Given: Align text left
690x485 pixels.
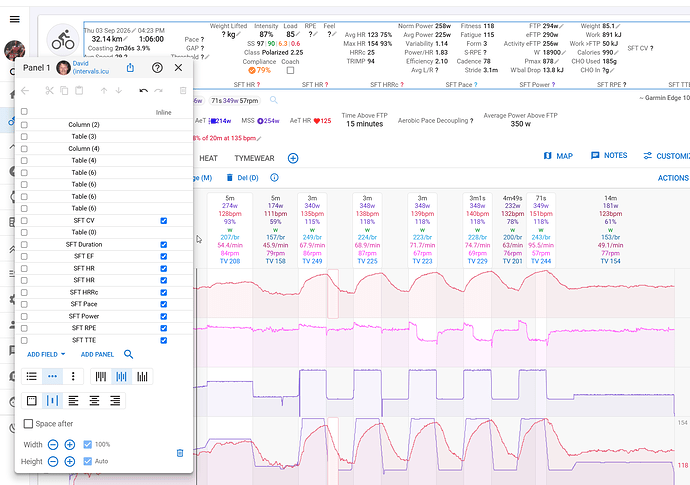Looking at the screenshot, I should tap(73, 400).
